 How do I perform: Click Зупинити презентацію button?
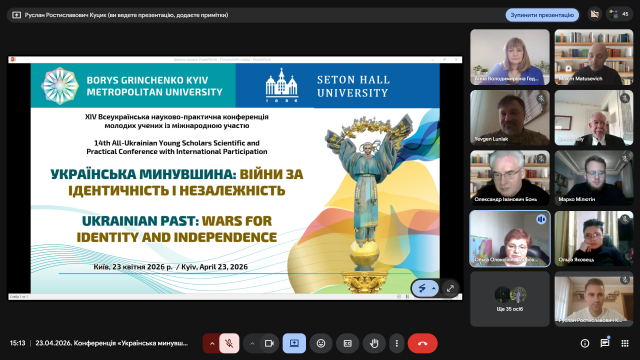pos(542,15)
